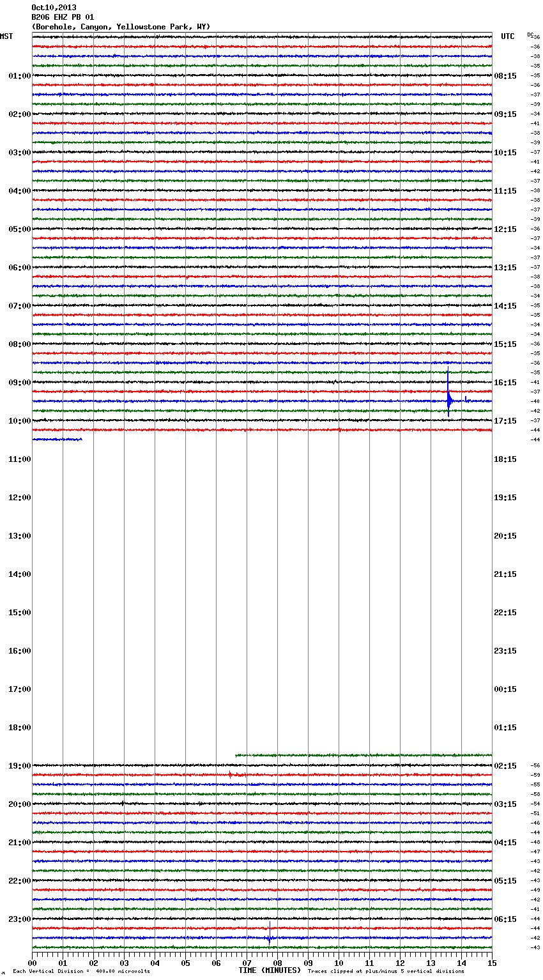Click minute 05 on the bottom axis
This screenshot has width=543, height=980.
point(185,963)
